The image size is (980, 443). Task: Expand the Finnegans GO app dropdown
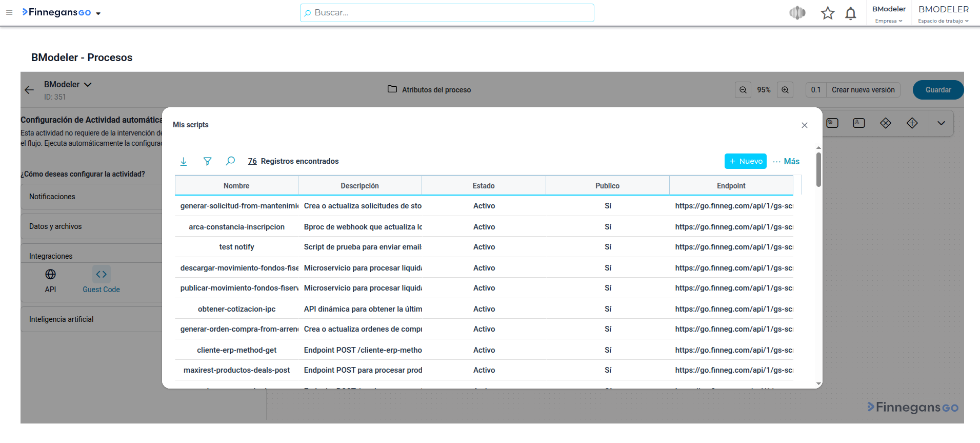coord(98,13)
